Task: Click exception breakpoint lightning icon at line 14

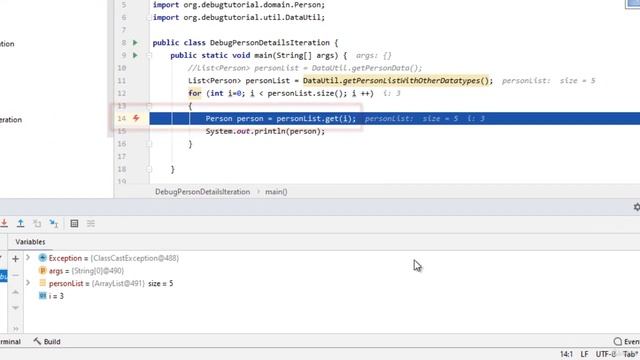Action: [136, 118]
